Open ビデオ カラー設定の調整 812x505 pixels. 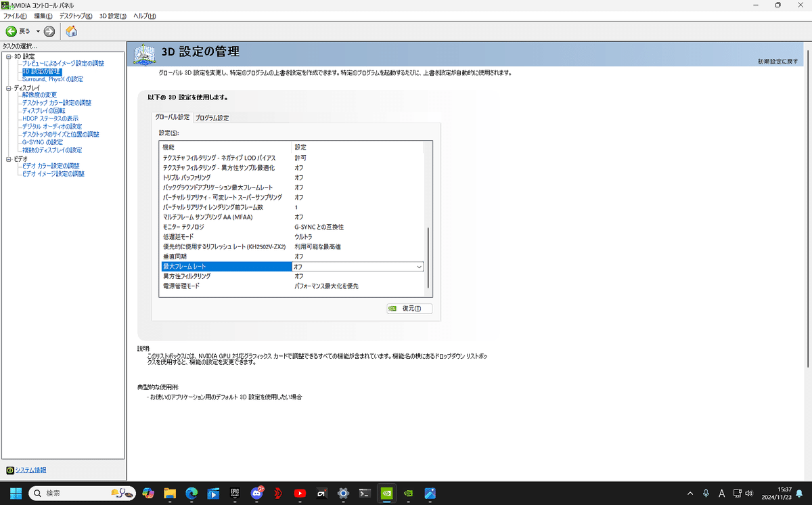50,166
